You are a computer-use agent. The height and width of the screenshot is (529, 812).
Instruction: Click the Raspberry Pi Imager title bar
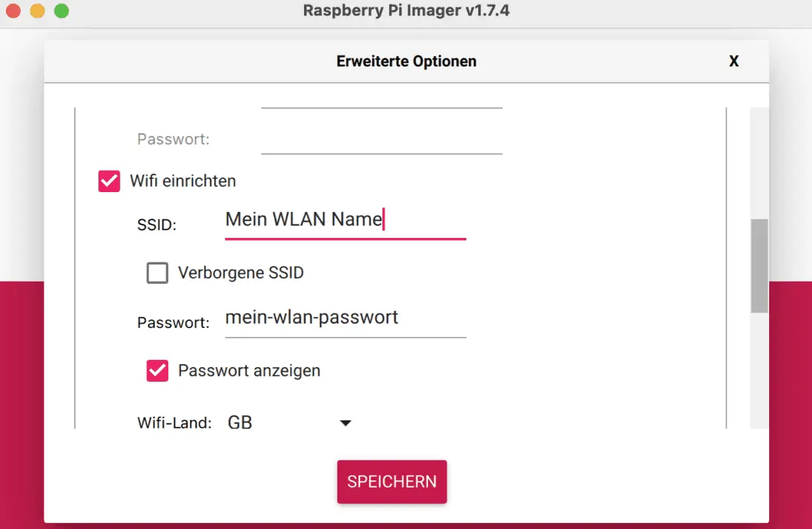pos(406,11)
